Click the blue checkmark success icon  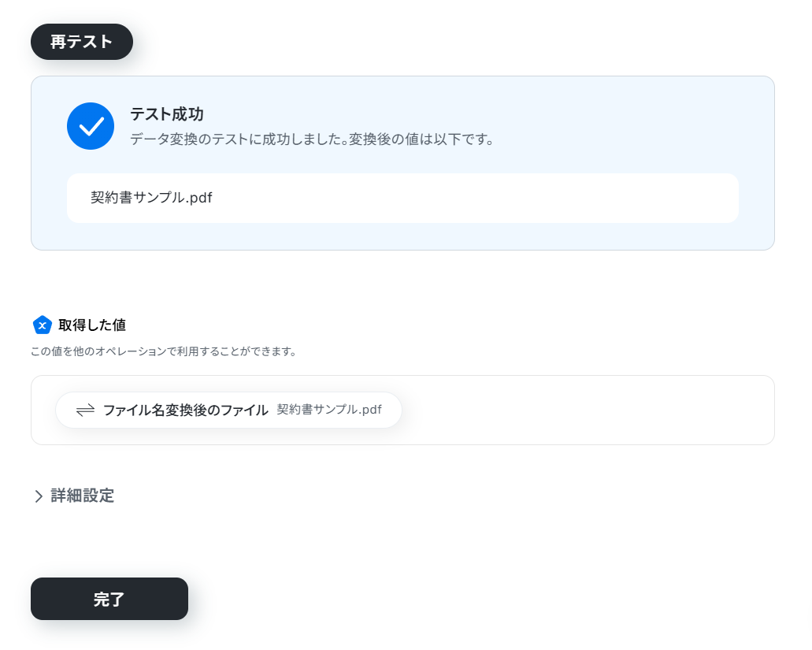[91, 126]
